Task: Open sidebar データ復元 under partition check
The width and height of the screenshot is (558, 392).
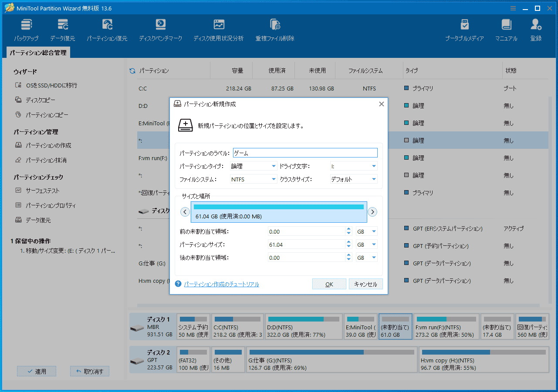Action: coord(33,220)
